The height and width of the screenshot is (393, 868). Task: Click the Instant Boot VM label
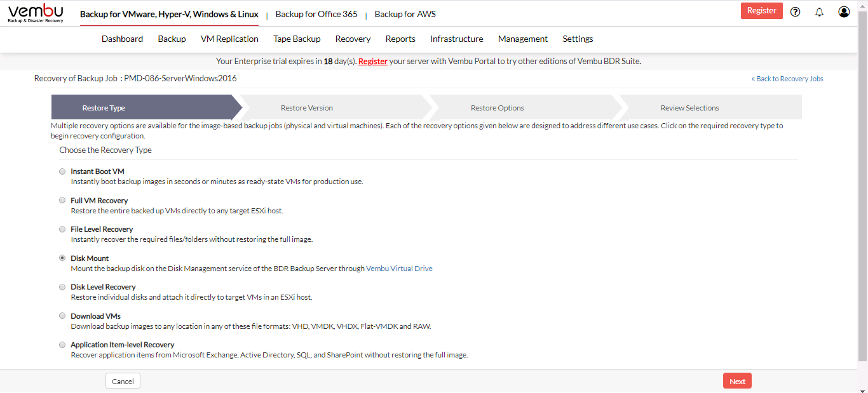click(97, 171)
